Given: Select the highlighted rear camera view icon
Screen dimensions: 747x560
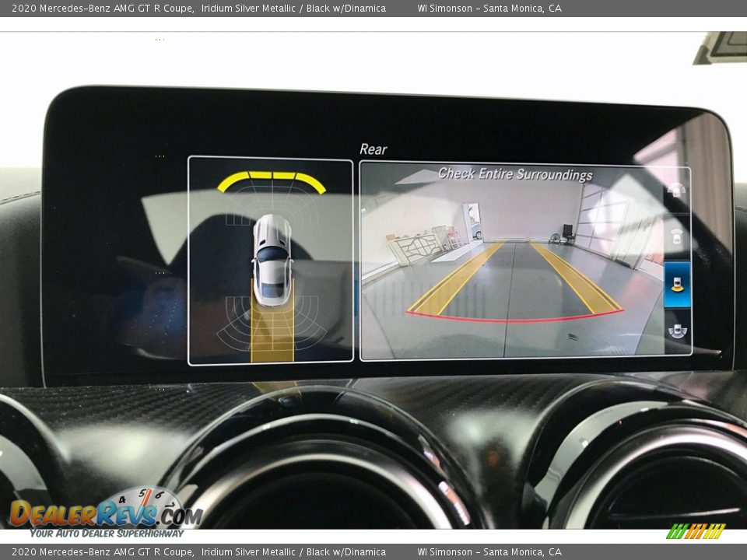Looking at the screenshot, I should click(677, 285).
